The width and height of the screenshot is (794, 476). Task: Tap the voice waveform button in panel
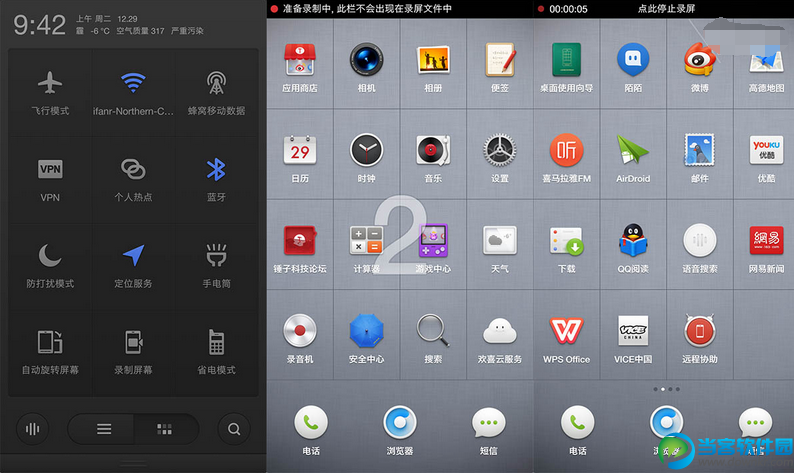coord(32,429)
